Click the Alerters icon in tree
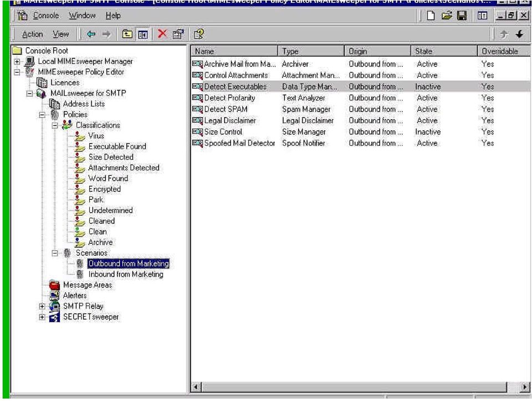 tap(54, 296)
